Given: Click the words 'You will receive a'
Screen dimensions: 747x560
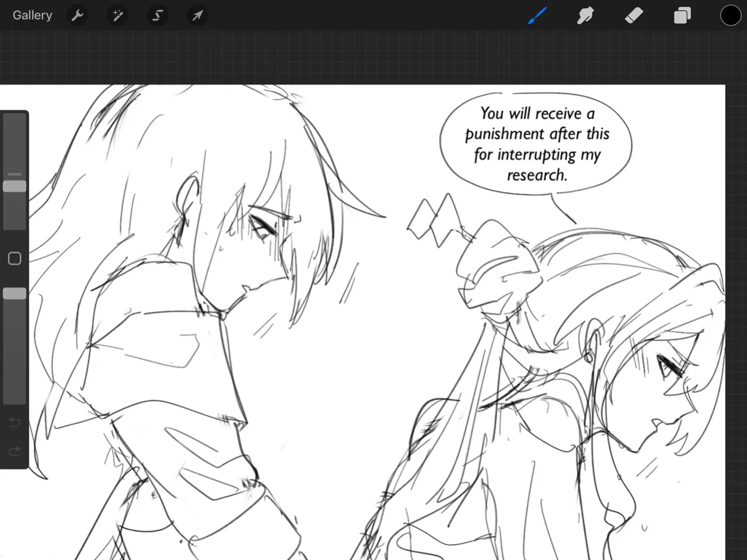Looking at the screenshot, I should click(x=537, y=113).
